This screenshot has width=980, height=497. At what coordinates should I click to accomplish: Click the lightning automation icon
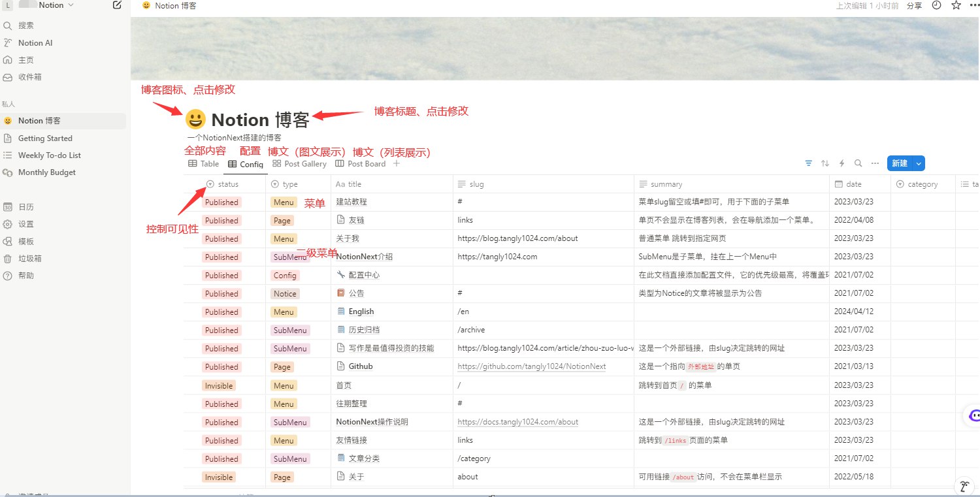(841, 163)
